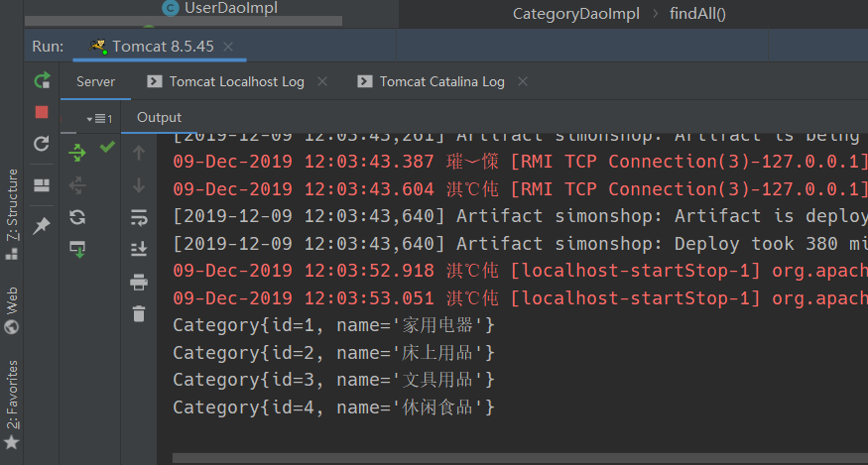
Task: Close the Tomcat Catalina Log tab
Action: [x=523, y=81]
